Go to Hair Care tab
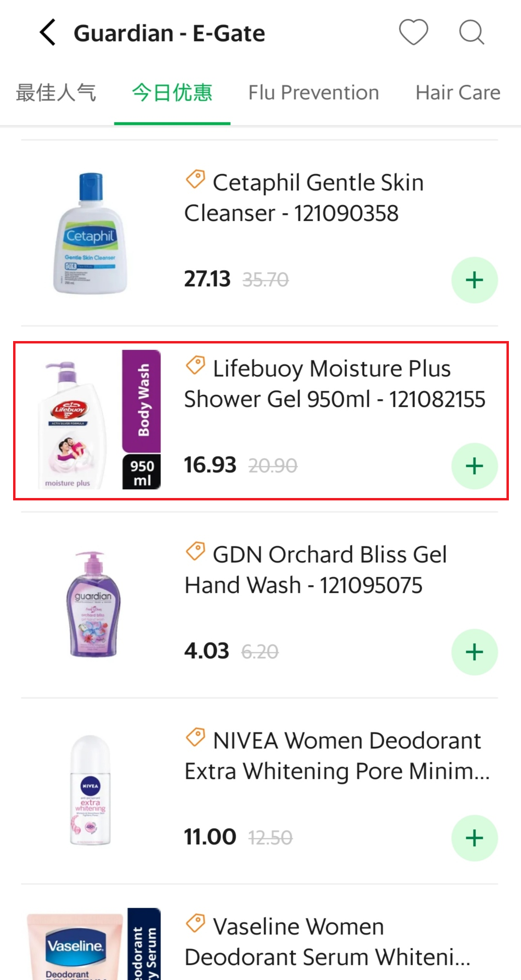Viewport: 521px width, 980px height. point(458,93)
